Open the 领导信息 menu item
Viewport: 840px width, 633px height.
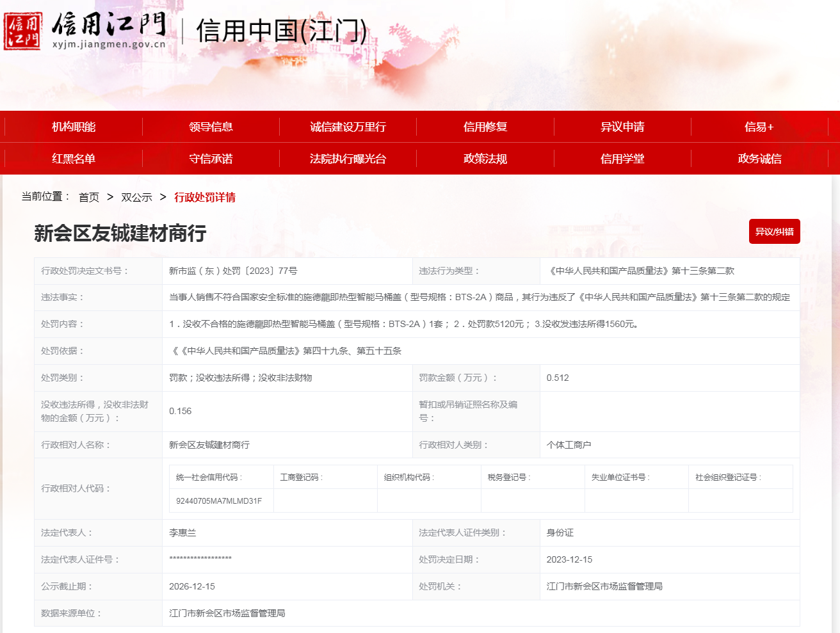click(x=211, y=127)
